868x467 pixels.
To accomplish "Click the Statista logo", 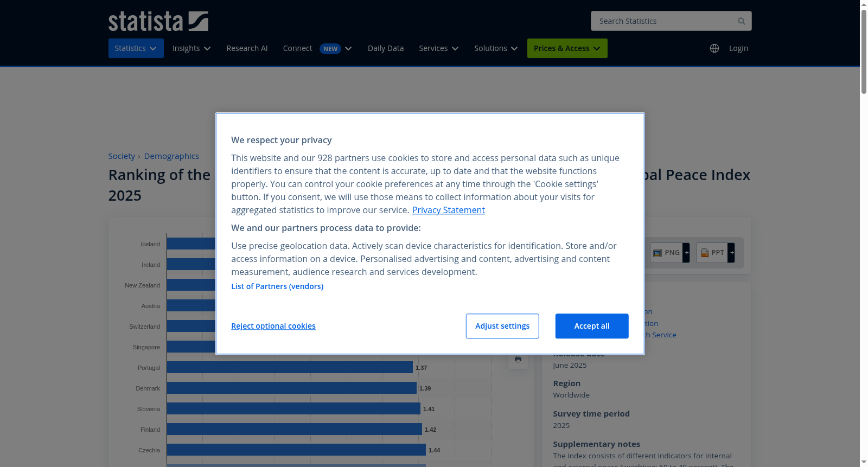I will click(158, 21).
